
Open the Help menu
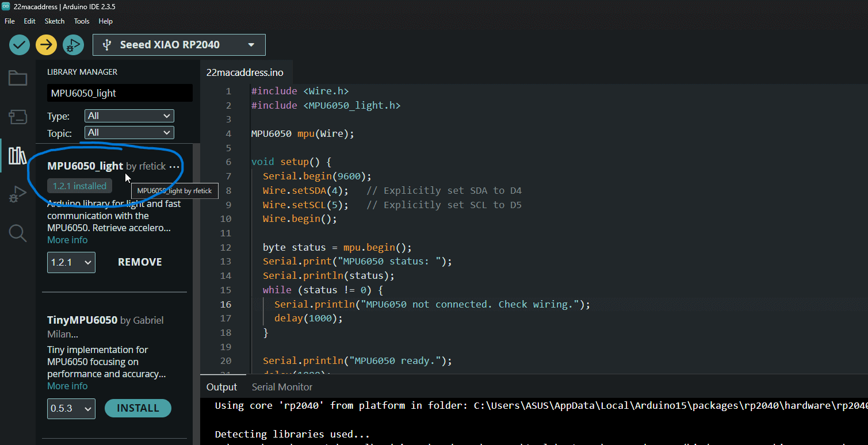pos(106,21)
